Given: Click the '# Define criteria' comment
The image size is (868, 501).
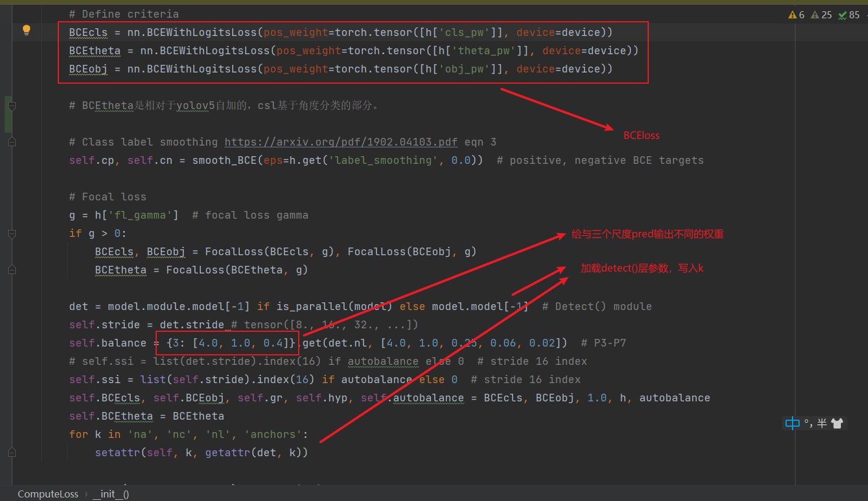Looking at the screenshot, I should (124, 14).
